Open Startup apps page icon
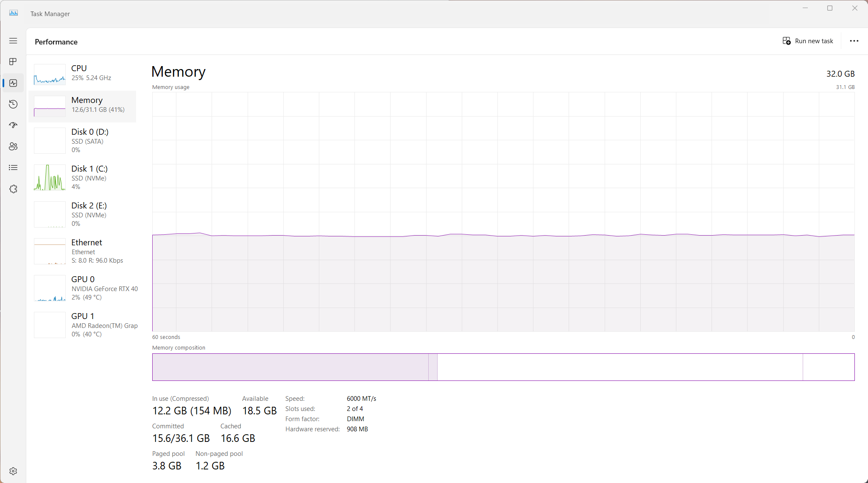Image resolution: width=868 pixels, height=483 pixels. (13, 125)
